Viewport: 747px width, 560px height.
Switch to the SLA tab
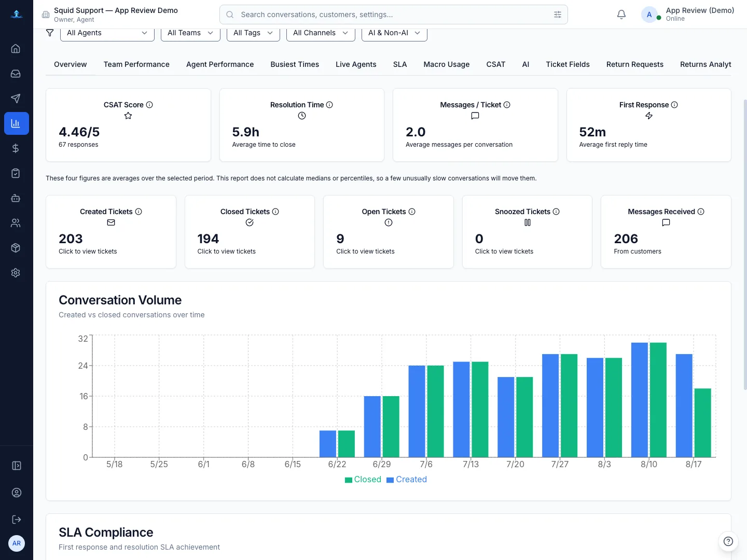pyautogui.click(x=400, y=64)
